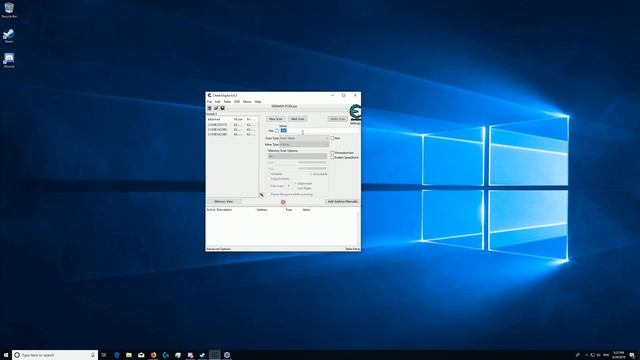Image resolution: width=640 pixels, height=360 pixels.
Task: Open the File menu
Action: click(x=209, y=102)
